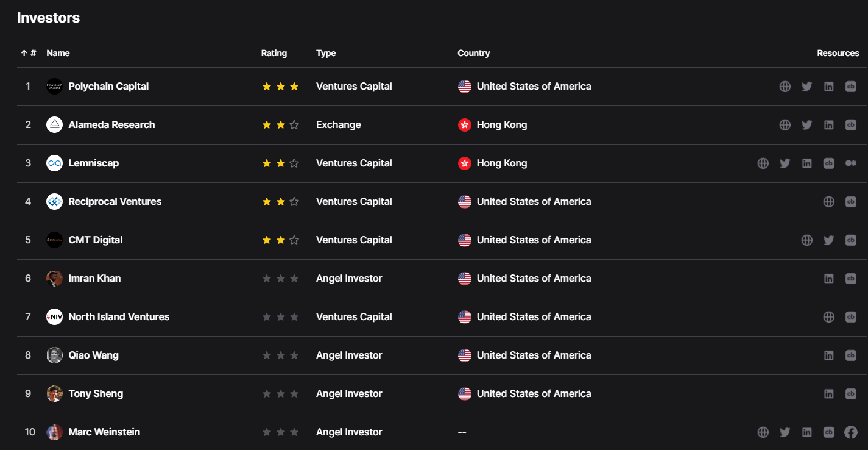Open Lemniscap's Medium icon
Screen dimensions: 868x450
(x=851, y=163)
